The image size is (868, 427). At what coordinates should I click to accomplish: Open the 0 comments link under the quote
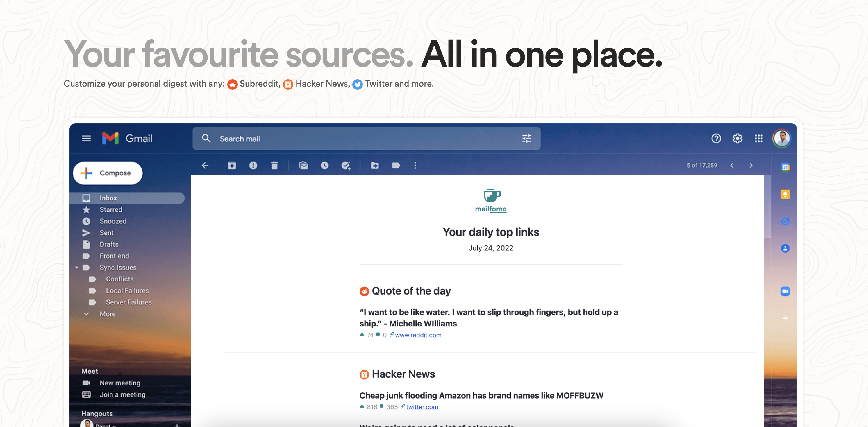point(385,335)
